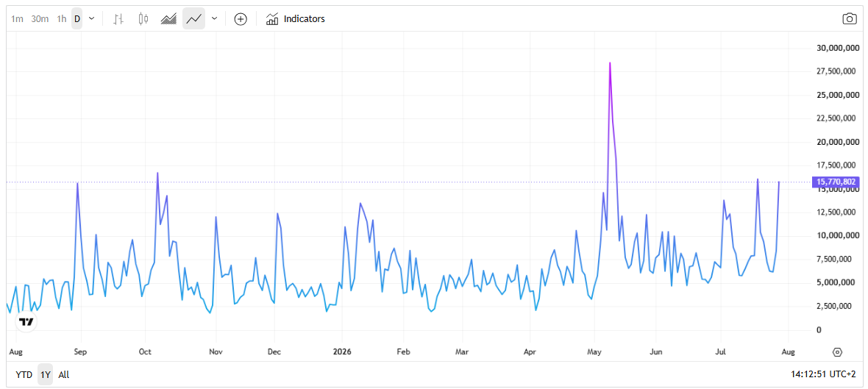Click the 0 axis label
Screen dimensions: 868x389
819,329
